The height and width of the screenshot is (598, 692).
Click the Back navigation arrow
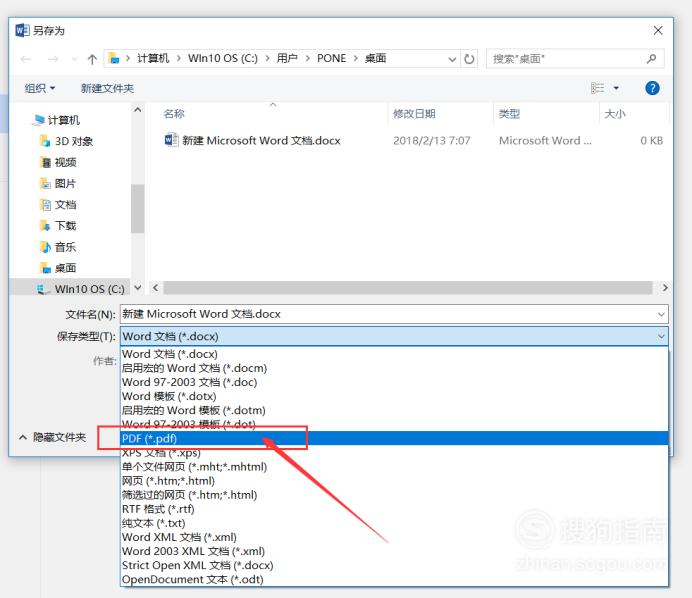(x=26, y=59)
